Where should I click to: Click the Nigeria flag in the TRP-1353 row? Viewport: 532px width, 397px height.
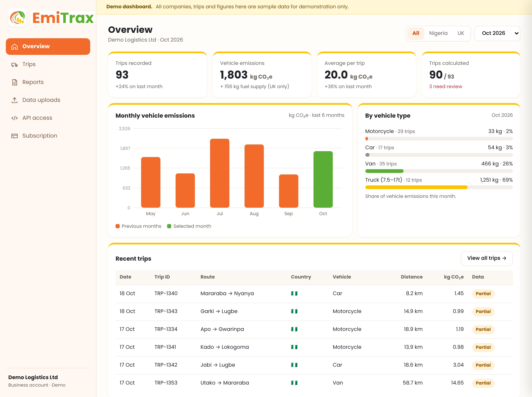294,383
